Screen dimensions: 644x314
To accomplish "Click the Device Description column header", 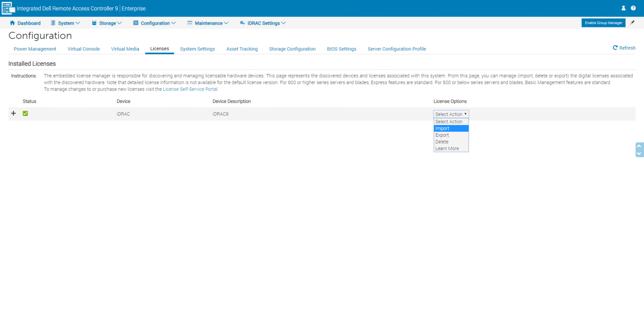I will pyautogui.click(x=232, y=101).
